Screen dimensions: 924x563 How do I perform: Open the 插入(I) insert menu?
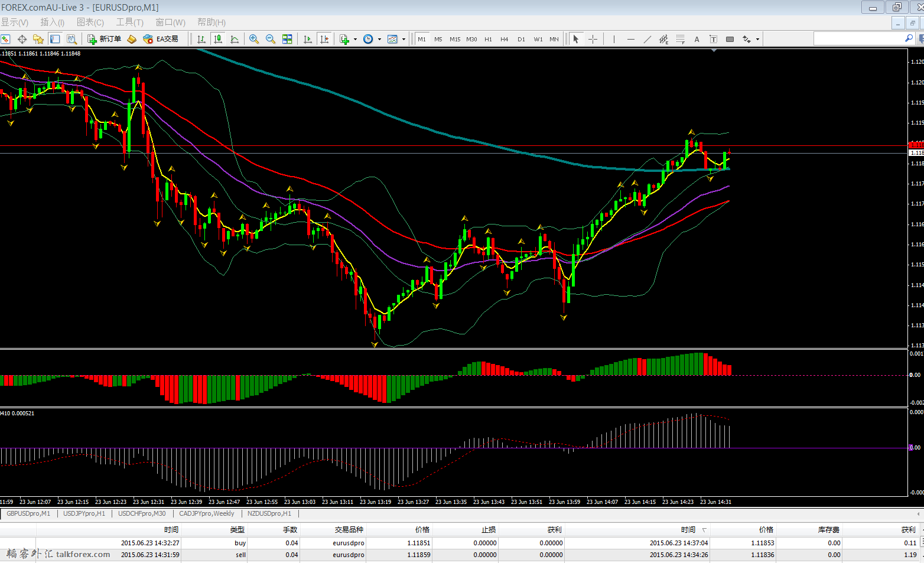click(x=53, y=22)
